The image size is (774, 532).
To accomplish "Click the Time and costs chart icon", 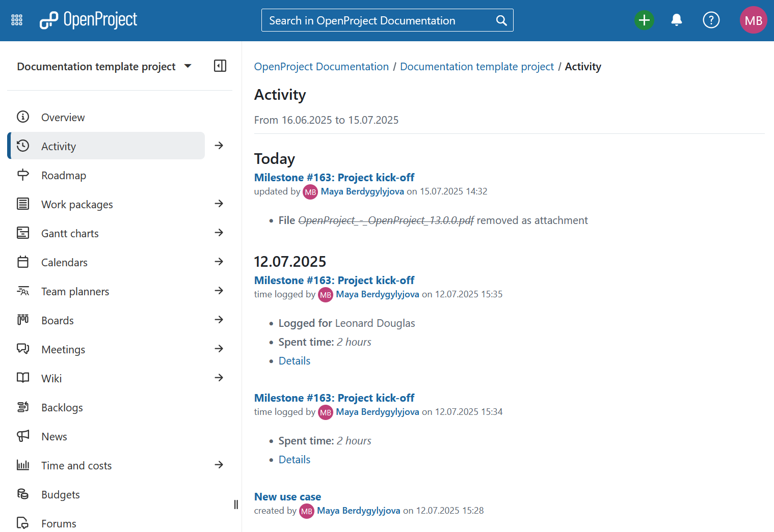I will click(23, 465).
